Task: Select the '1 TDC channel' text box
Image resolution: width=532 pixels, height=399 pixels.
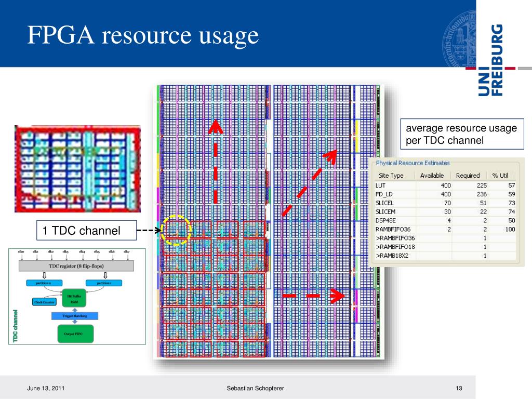Action: pyautogui.click(x=87, y=230)
